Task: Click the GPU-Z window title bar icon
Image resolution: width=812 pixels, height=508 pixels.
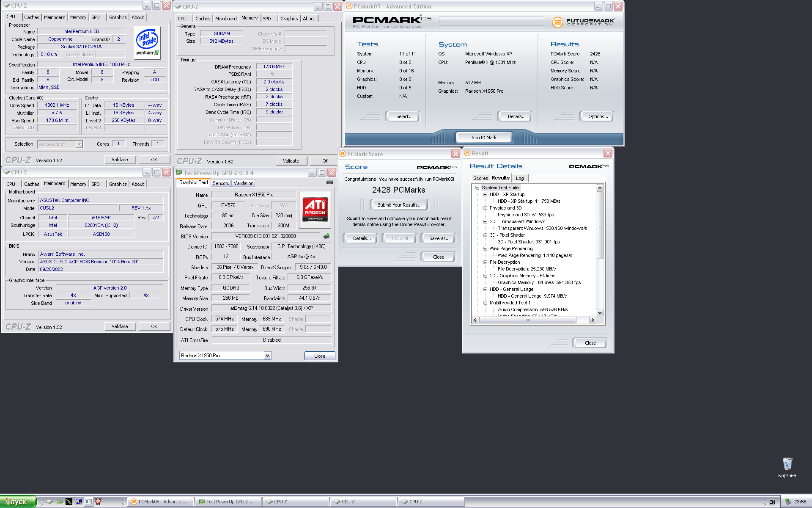Action: click(179, 173)
